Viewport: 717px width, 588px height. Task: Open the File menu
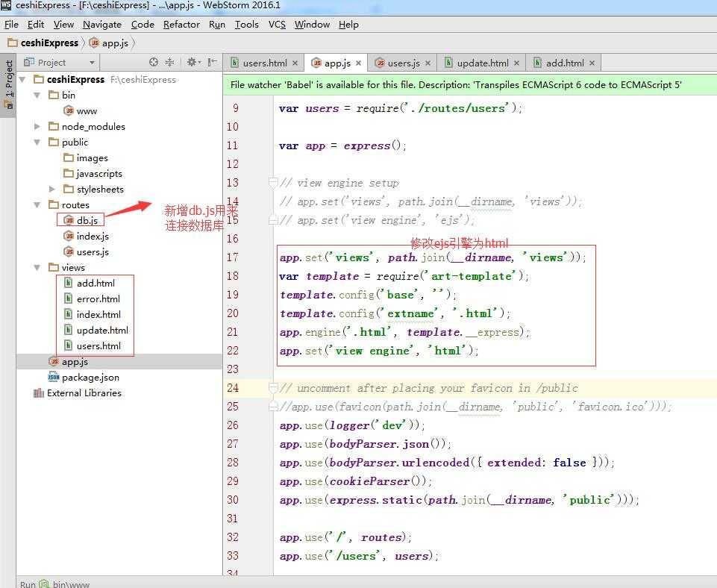point(11,24)
